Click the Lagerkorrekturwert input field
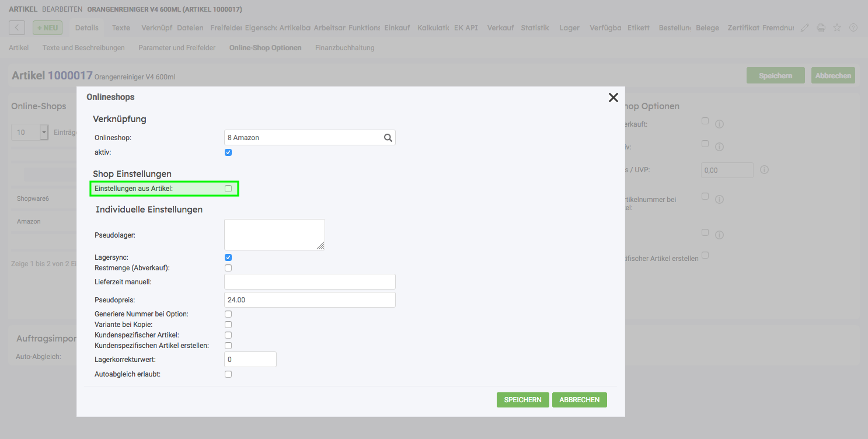The width and height of the screenshot is (868, 439). point(250,360)
